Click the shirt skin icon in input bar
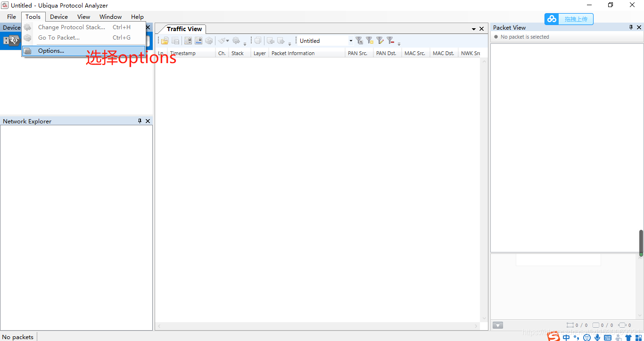 [x=628, y=338]
